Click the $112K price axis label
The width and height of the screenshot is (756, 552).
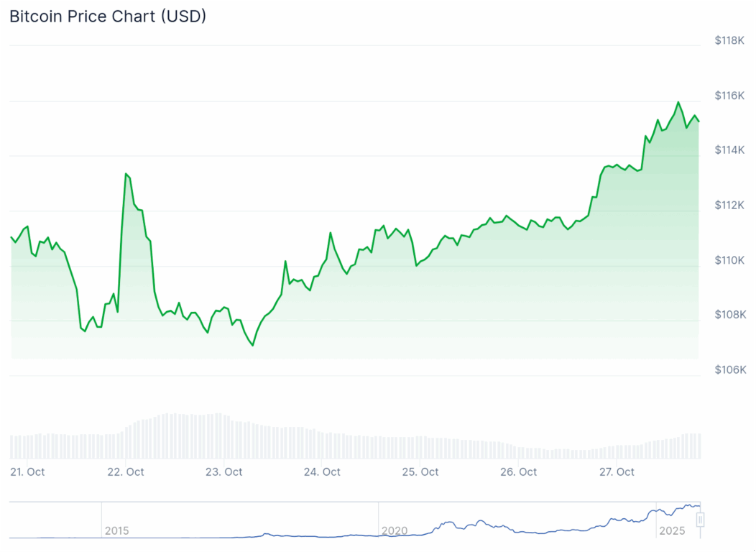(729, 206)
